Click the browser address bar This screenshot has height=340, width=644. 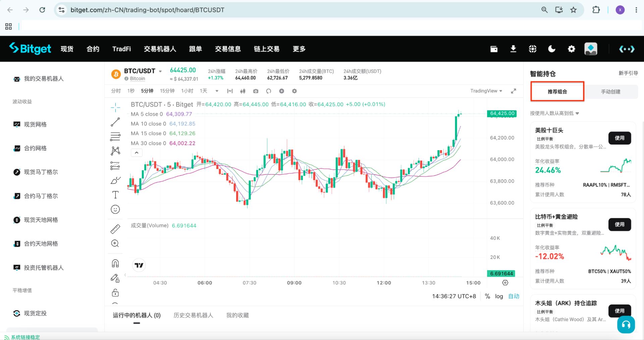point(302,10)
